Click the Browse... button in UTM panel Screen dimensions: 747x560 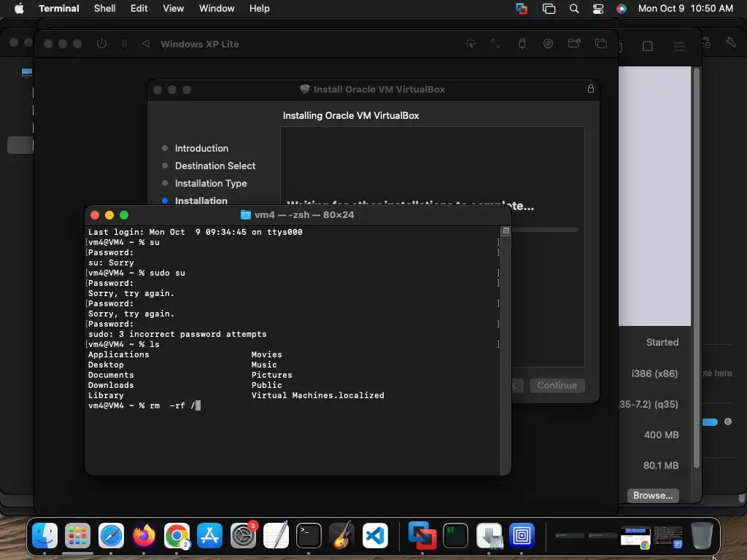tap(653, 495)
